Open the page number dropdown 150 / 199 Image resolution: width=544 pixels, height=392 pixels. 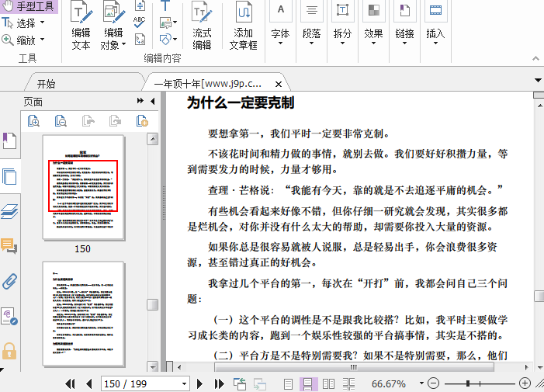pyautogui.click(x=184, y=383)
